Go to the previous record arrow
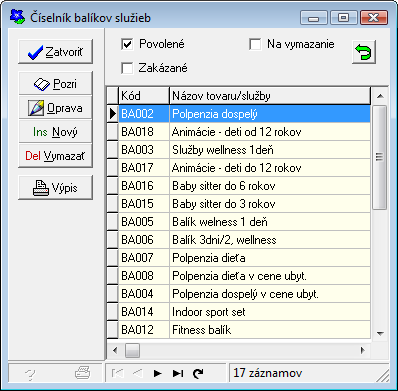The width and height of the screenshot is (398, 391). tap(138, 373)
